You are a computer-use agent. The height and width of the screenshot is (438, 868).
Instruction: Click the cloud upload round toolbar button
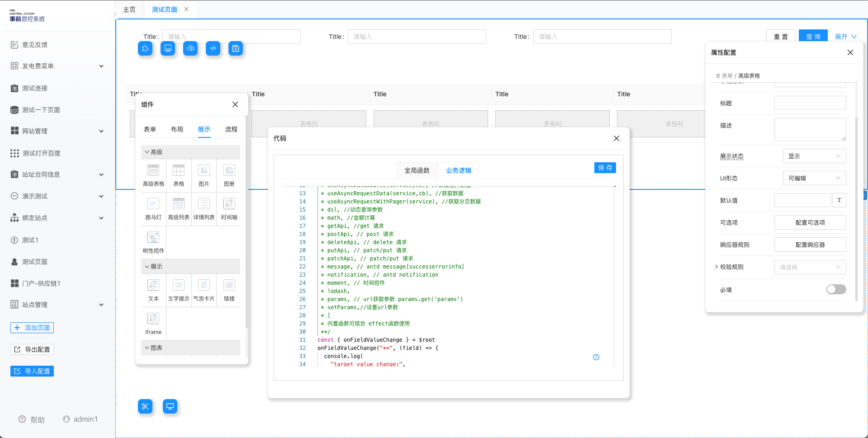pos(190,48)
